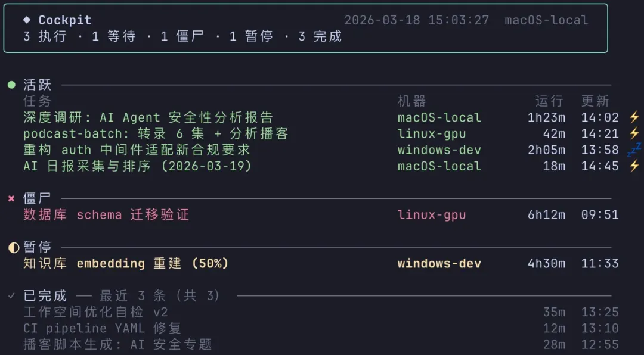The width and height of the screenshot is (644, 355).
Task: Click the checkmark icon beside 已完成
Action: (x=12, y=295)
